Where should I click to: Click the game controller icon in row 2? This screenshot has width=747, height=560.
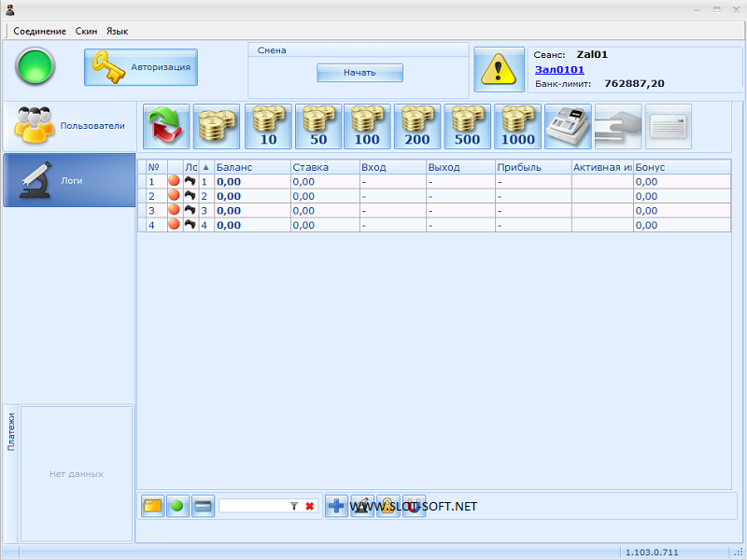coord(190,195)
